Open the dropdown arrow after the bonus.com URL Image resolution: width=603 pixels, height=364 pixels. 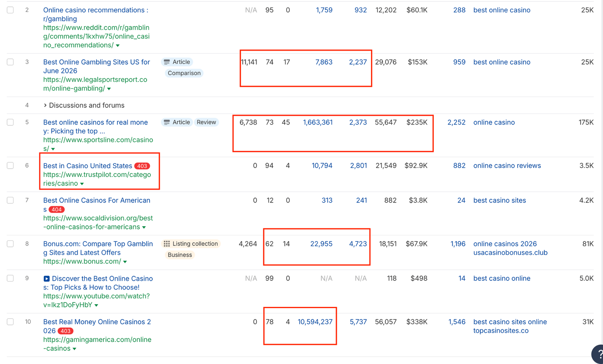click(x=125, y=262)
